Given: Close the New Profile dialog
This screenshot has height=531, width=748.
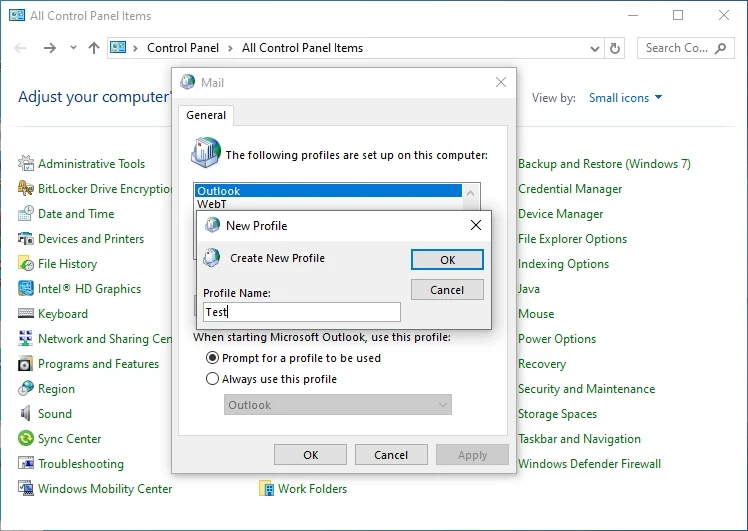Looking at the screenshot, I should pyautogui.click(x=476, y=225).
